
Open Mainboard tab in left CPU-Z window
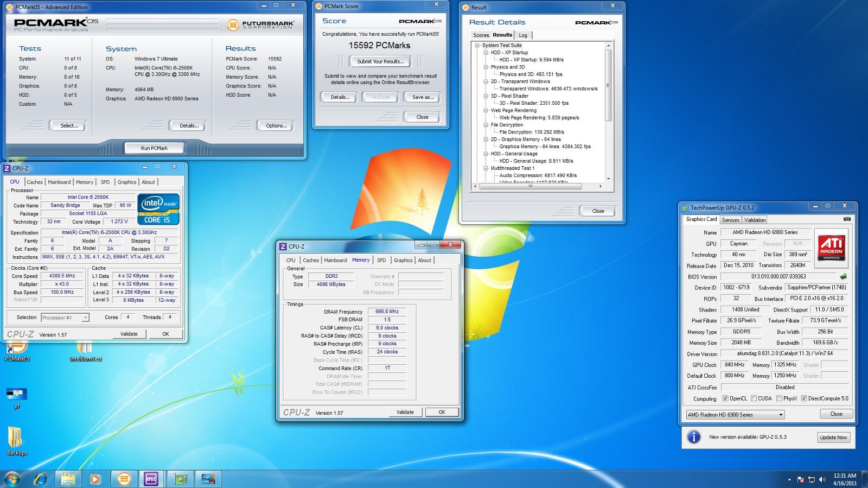(x=59, y=182)
